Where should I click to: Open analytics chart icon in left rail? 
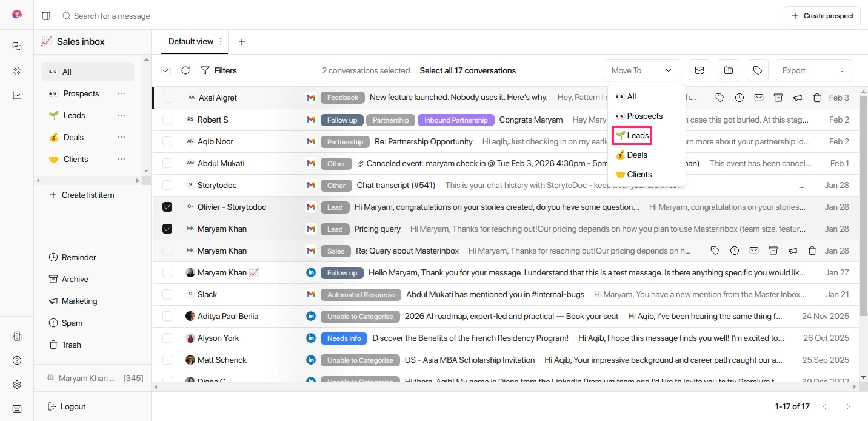[x=17, y=95]
